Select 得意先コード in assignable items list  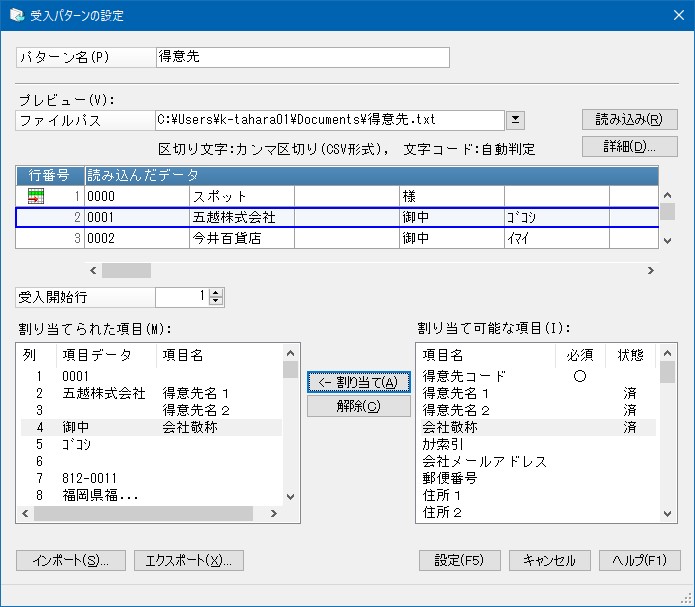point(464,376)
